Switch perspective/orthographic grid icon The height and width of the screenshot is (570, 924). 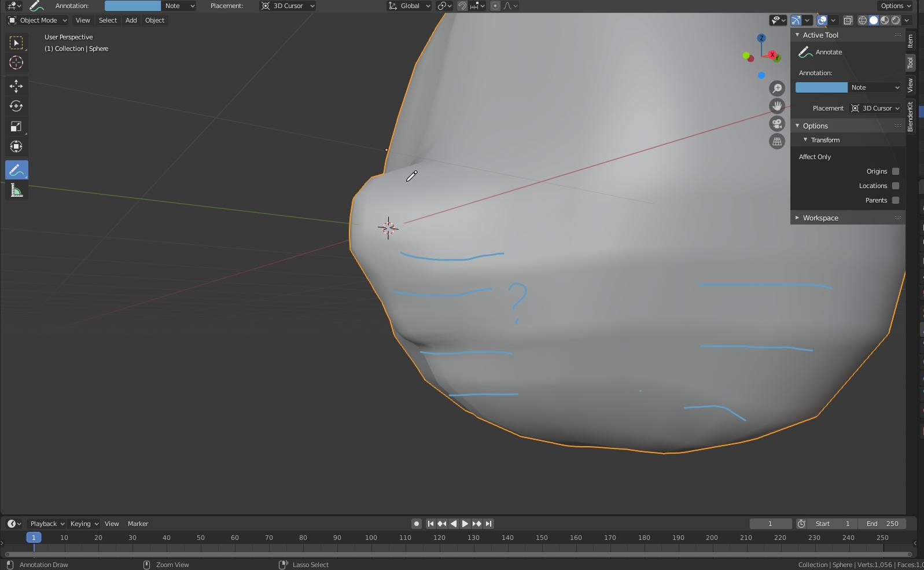pyautogui.click(x=777, y=141)
